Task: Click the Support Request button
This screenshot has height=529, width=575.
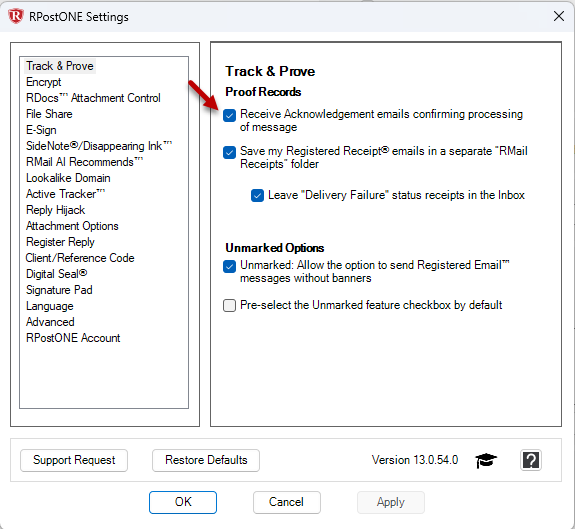Action: click(x=74, y=460)
